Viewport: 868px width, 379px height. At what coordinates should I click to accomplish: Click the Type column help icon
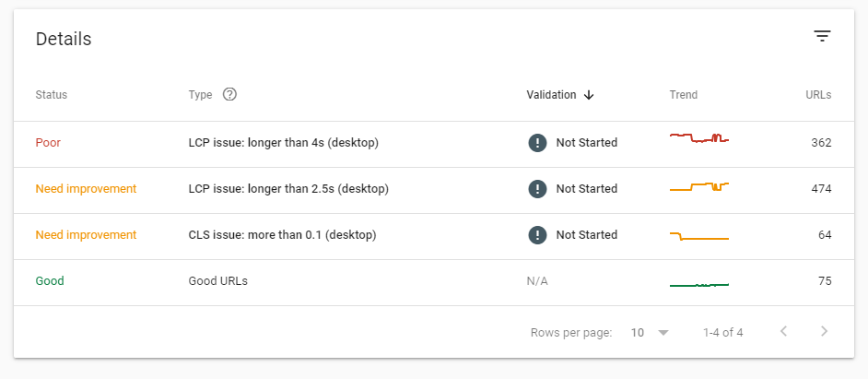(x=230, y=94)
